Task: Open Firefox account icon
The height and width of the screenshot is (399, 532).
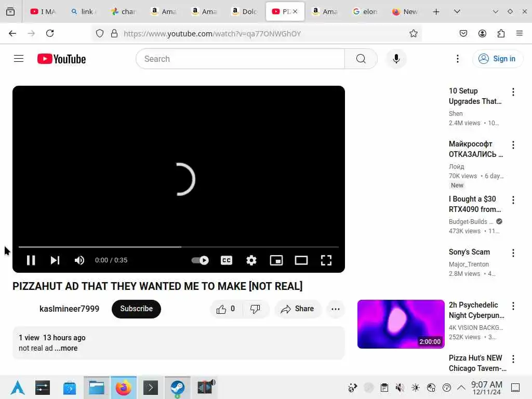Action: (482, 33)
